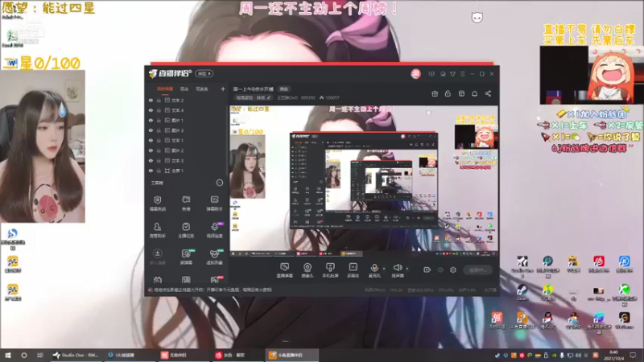Select the 全屏 1 layer row

(187, 171)
